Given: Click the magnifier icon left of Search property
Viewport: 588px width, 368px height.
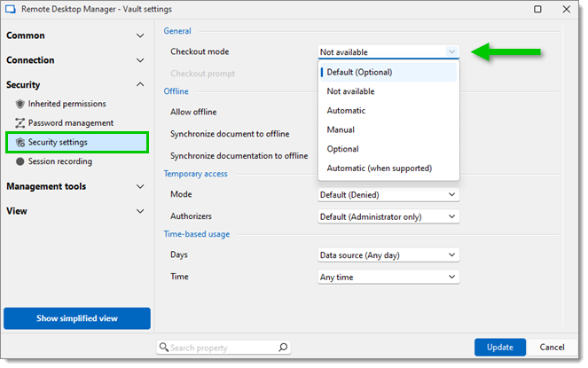Looking at the screenshot, I should pyautogui.click(x=164, y=347).
